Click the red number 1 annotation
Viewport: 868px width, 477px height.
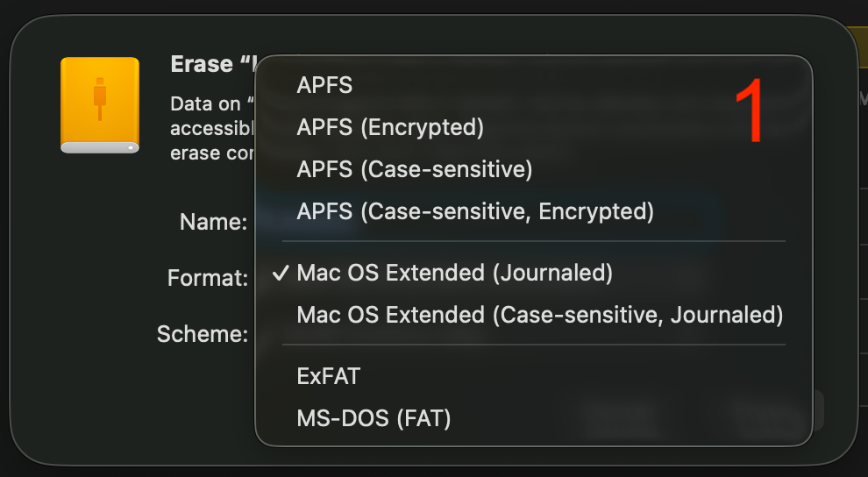point(751,112)
